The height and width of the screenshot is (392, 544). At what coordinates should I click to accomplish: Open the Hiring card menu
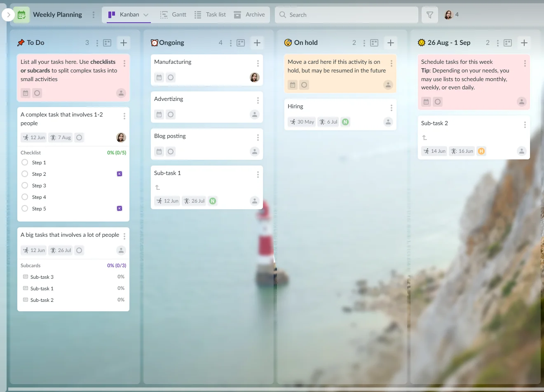click(x=392, y=108)
